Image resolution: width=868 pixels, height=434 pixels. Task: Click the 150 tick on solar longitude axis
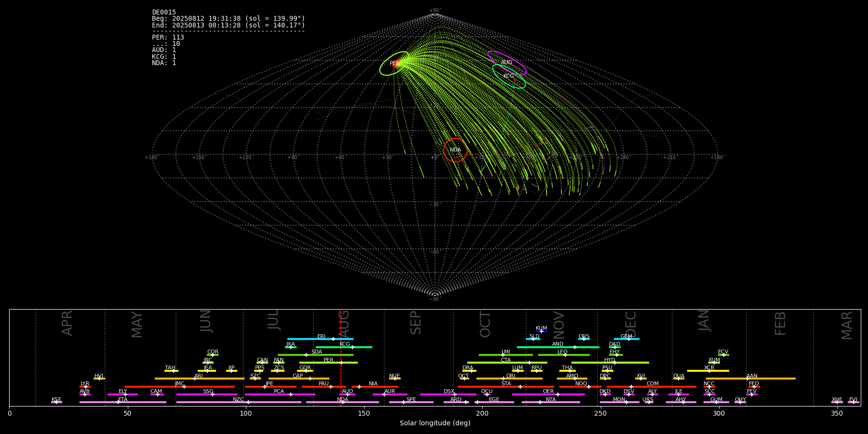[364, 413]
